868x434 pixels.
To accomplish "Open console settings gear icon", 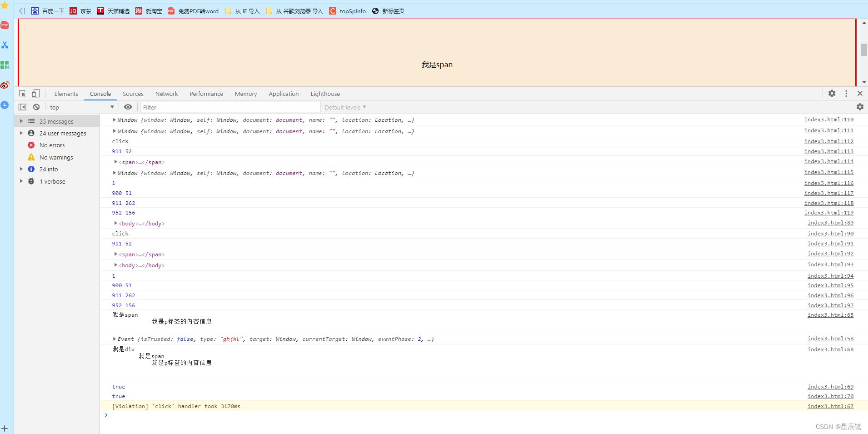I will [860, 107].
